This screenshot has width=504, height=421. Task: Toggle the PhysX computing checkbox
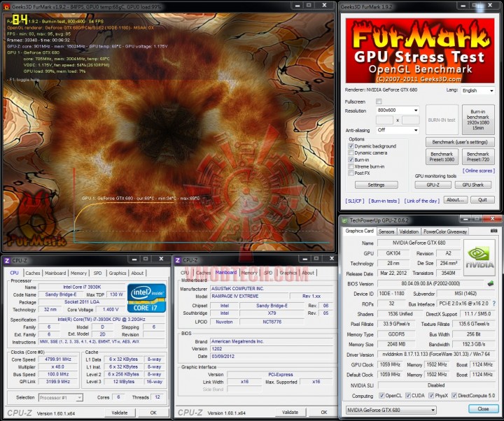point(431,395)
